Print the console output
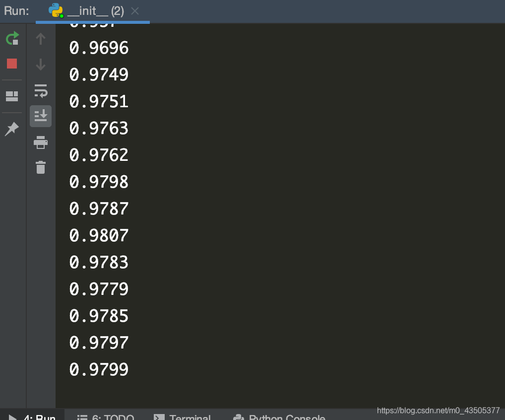Viewport: 505px width, 420px height. (41, 142)
